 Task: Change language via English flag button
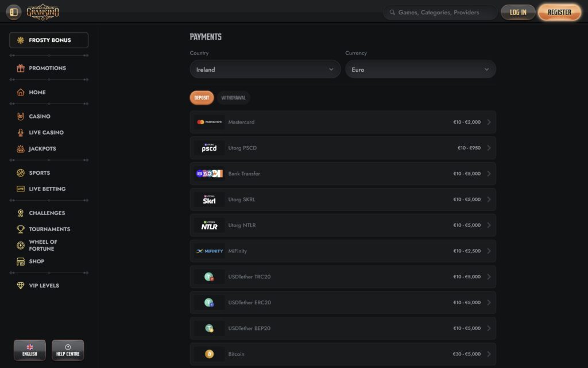click(29, 350)
